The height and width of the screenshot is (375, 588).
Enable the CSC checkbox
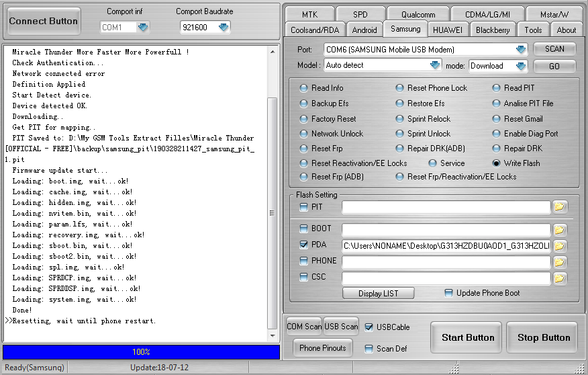coord(303,277)
